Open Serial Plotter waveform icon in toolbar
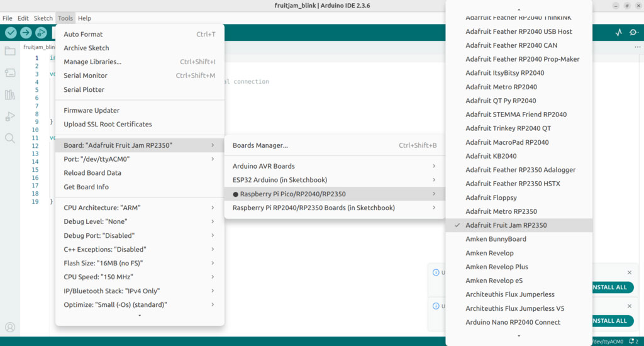644x346 pixels. pos(619,33)
